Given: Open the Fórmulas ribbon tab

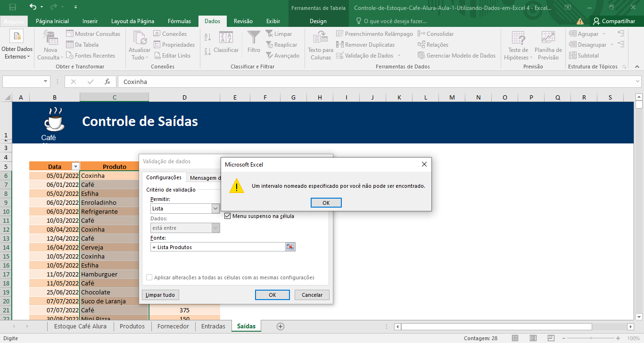Looking at the screenshot, I should (x=179, y=21).
